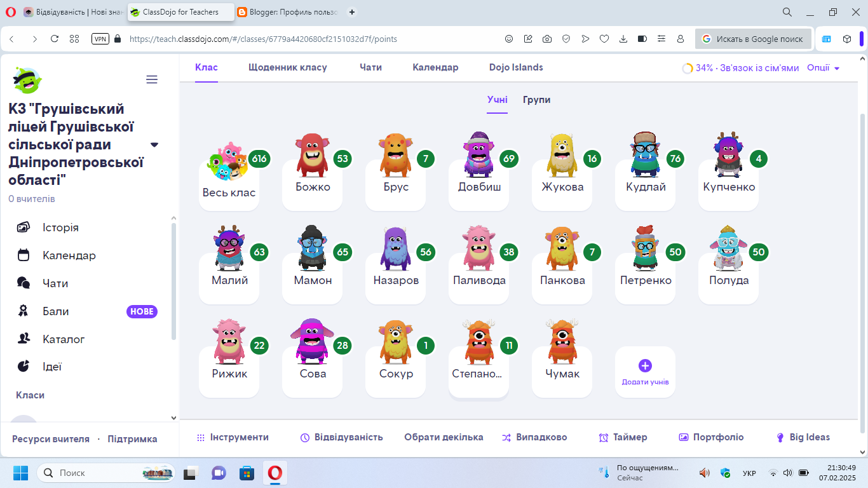The height and width of the screenshot is (488, 868).
Task: Pick a random student with Випадково
Action: point(534,437)
